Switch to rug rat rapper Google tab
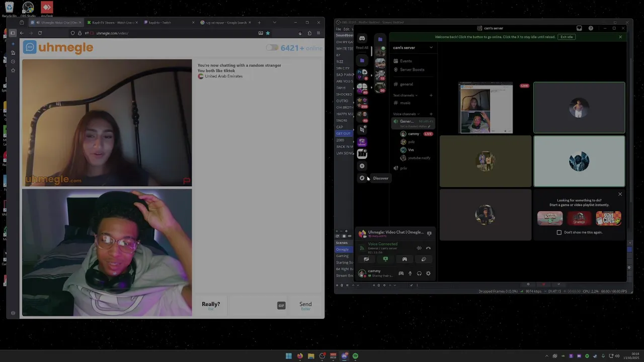The image size is (644, 362). pos(226,23)
